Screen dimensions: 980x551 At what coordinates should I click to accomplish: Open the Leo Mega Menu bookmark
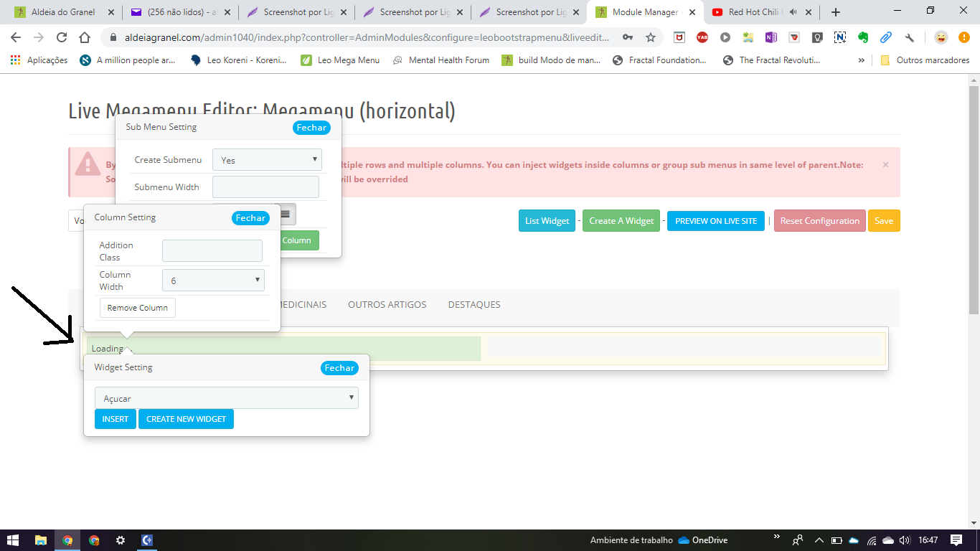pyautogui.click(x=340, y=60)
